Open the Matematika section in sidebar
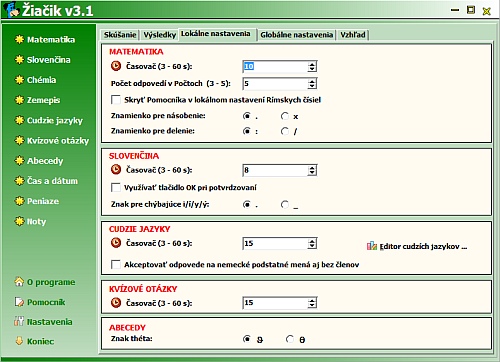The image size is (500, 362). coord(51,40)
